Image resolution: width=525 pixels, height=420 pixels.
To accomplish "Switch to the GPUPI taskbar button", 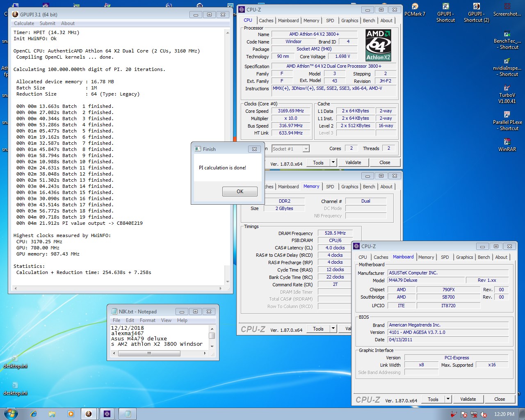I will [89, 414].
